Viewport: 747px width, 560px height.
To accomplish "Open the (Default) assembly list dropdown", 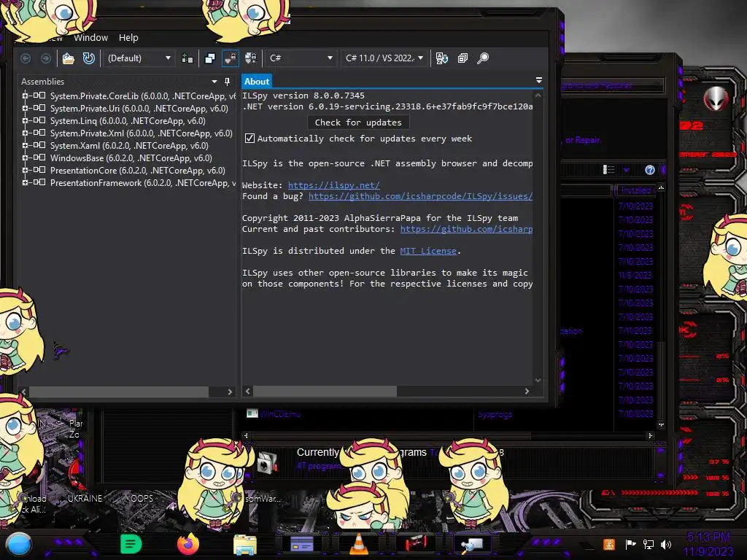I will 139,58.
